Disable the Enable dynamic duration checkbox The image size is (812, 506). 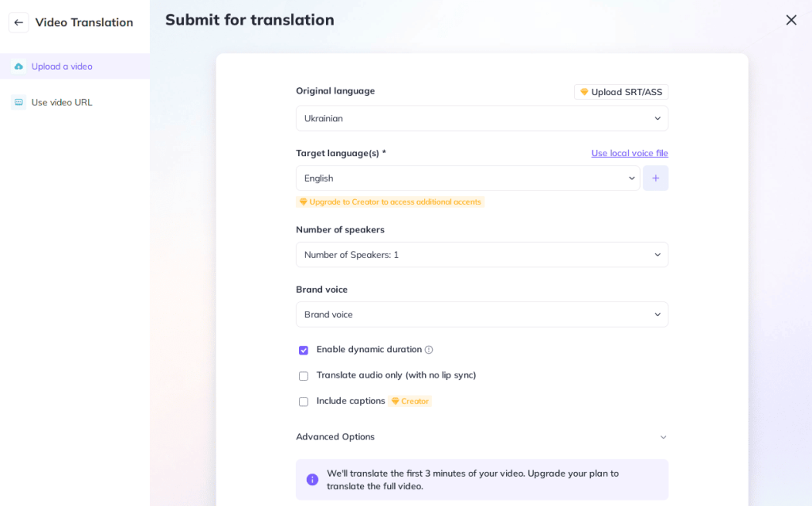[x=303, y=349]
